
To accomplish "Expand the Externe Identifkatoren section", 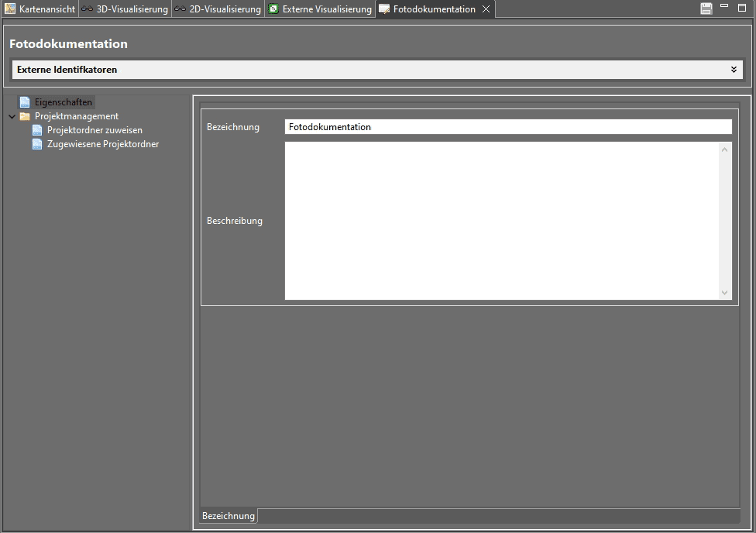I will 734,70.
